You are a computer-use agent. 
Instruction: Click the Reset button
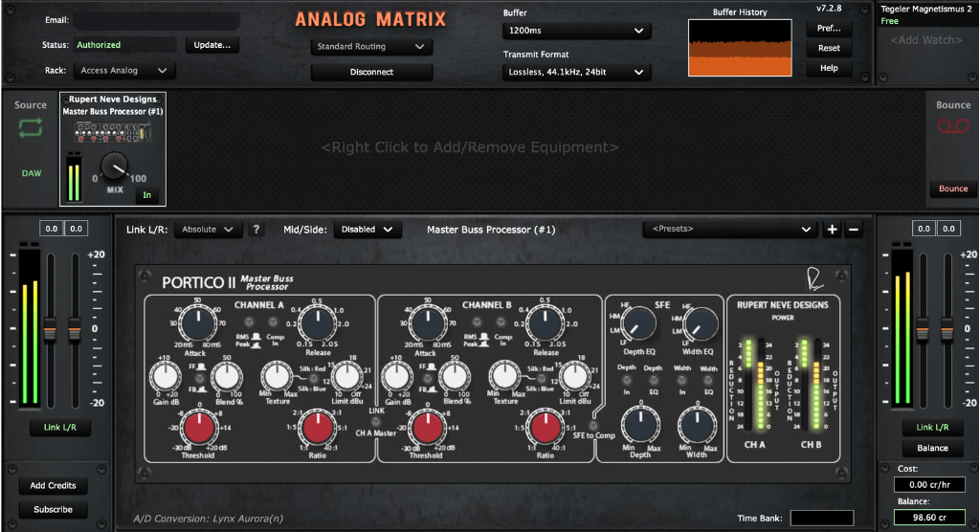[x=829, y=48]
